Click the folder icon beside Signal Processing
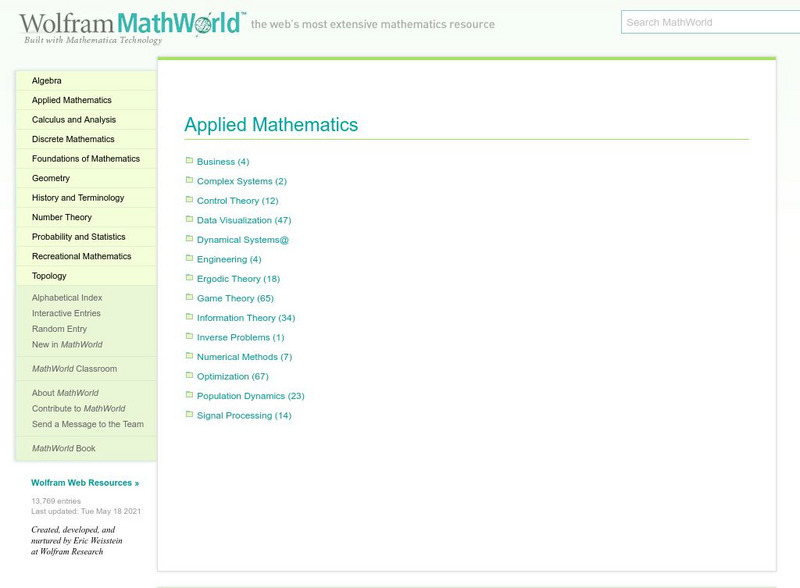The width and height of the screenshot is (800, 588). click(x=189, y=415)
